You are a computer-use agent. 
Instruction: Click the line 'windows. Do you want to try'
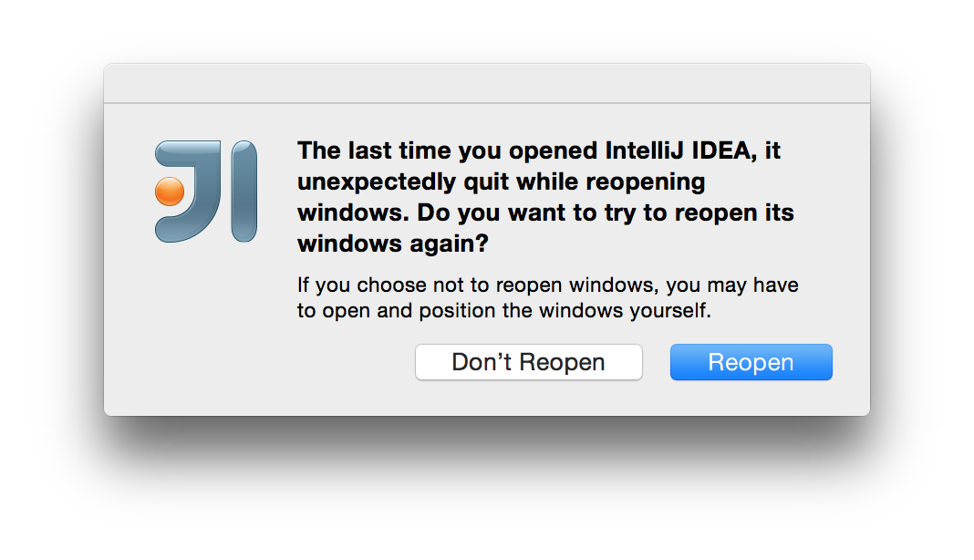pos(545,213)
